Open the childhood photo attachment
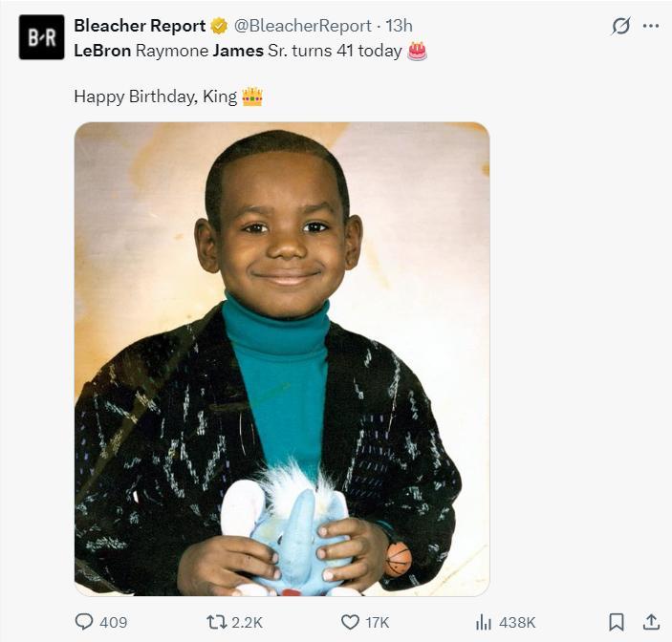Screen dimensions: 672x642 coord(282,358)
